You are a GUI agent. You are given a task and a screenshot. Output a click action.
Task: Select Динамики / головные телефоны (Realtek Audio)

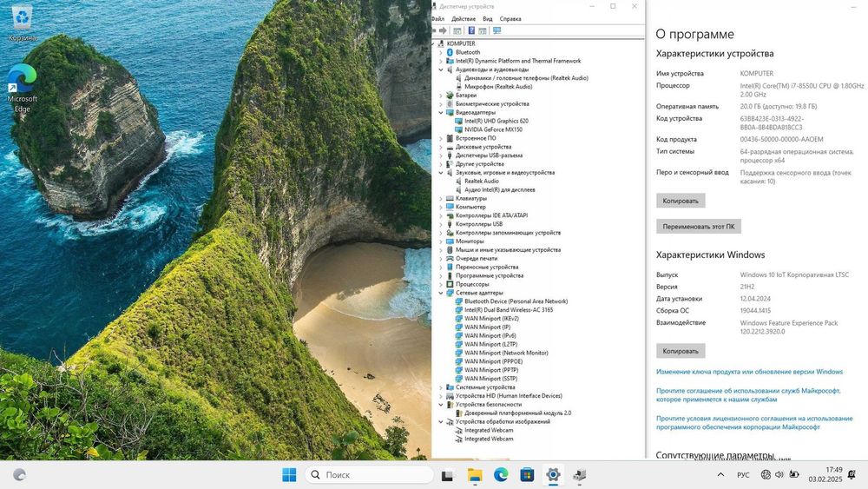[x=526, y=78]
